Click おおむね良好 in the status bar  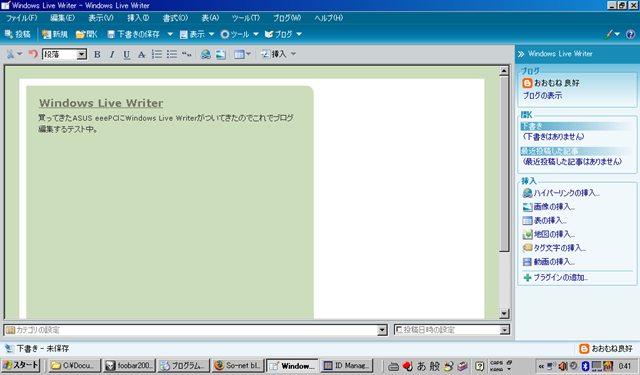[606, 348]
